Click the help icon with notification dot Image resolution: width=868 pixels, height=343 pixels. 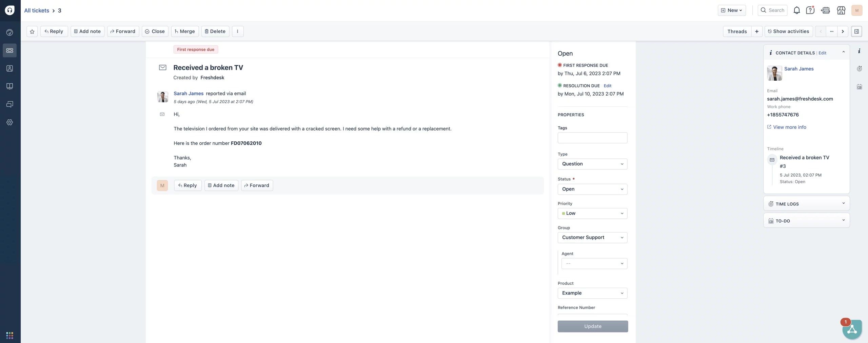[810, 10]
